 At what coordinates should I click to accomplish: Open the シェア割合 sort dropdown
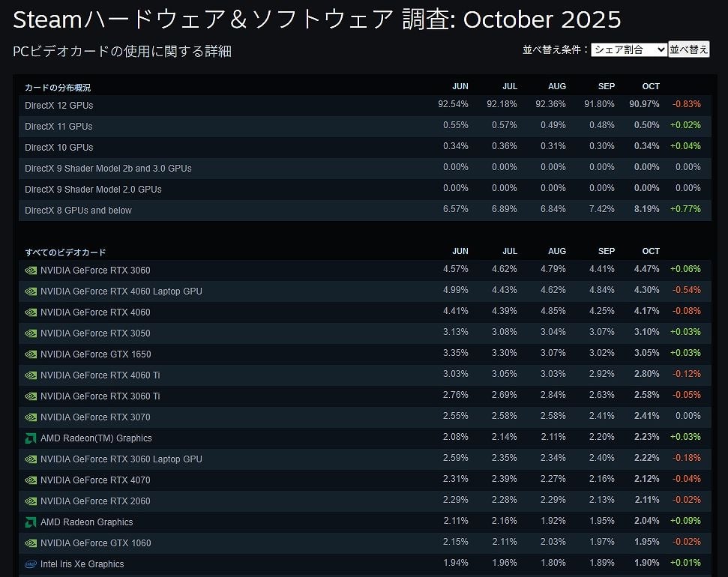[x=628, y=49]
